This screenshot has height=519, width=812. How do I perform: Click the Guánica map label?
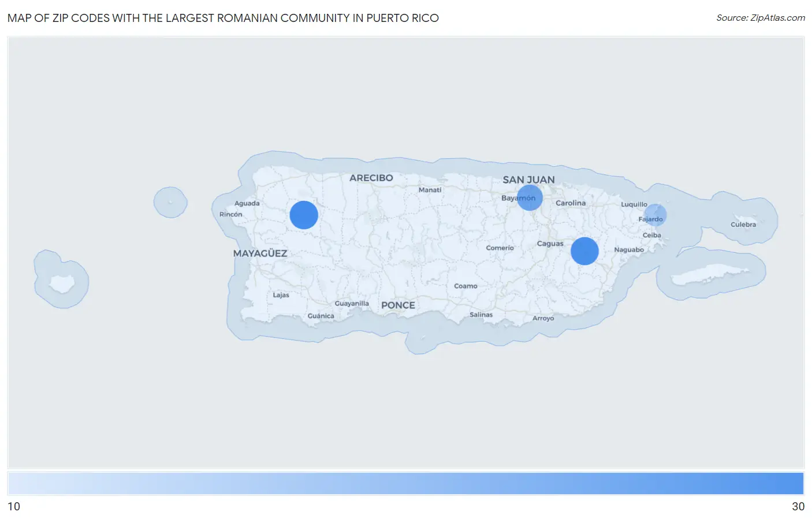pyautogui.click(x=321, y=316)
